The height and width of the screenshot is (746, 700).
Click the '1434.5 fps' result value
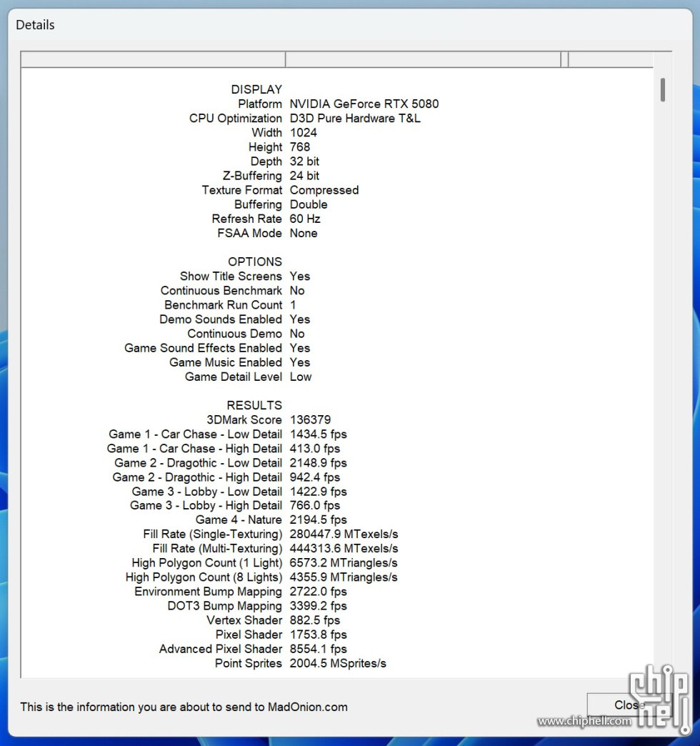(x=318, y=434)
